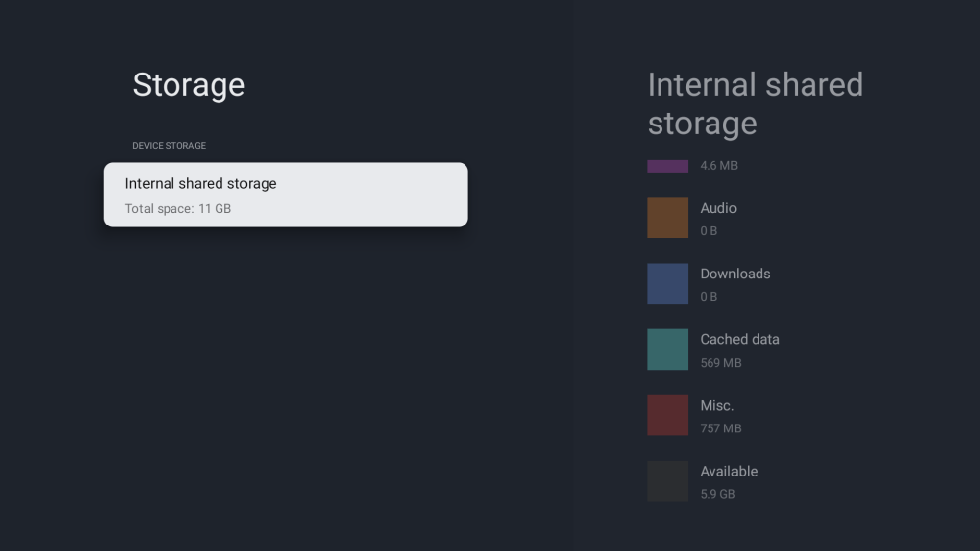Select the Cached data label
980x551 pixels.
740,339
